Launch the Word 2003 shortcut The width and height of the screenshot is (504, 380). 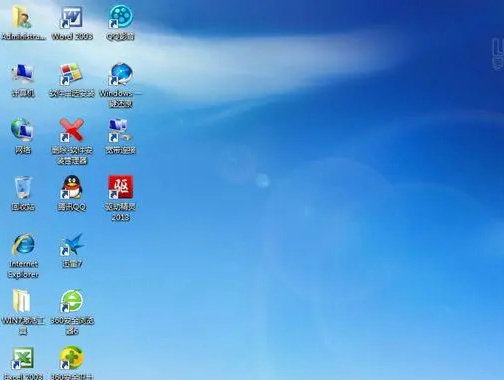tap(71, 17)
